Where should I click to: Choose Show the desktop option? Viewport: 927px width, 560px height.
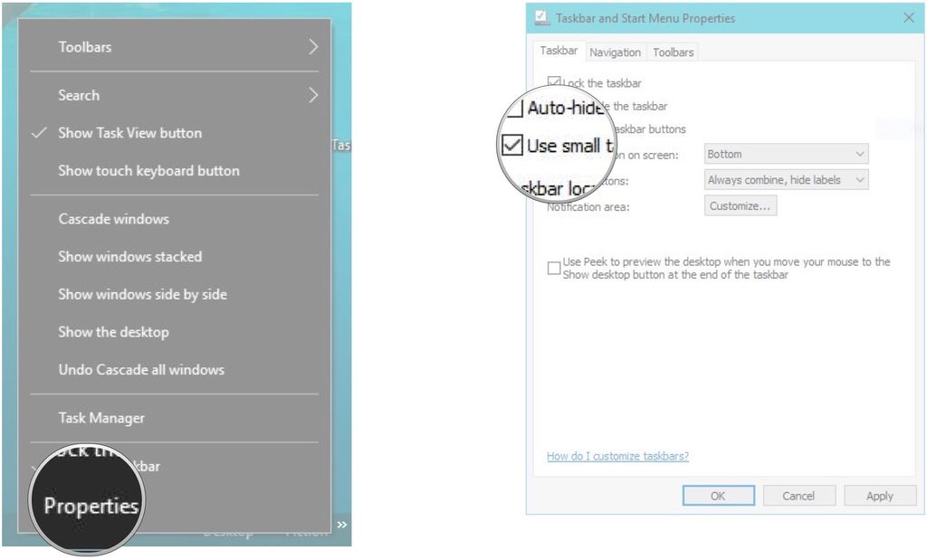click(113, 332)
